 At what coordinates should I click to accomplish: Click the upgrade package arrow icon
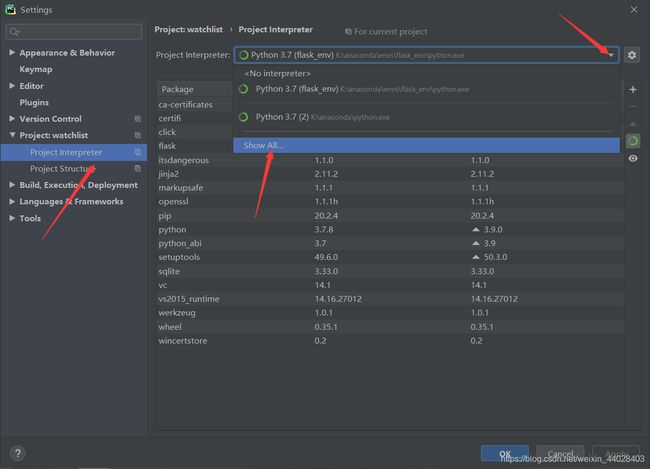633,124
